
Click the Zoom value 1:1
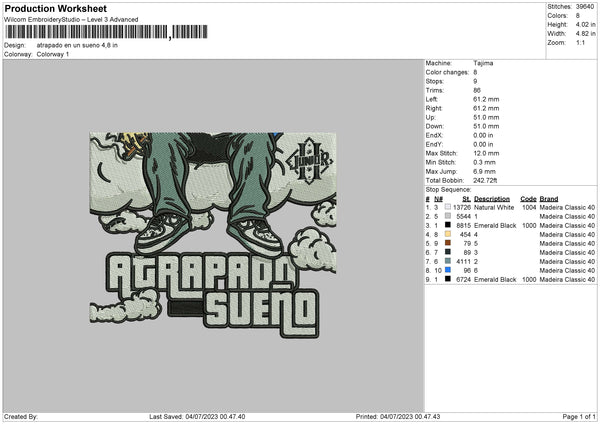[x=580, y=42]
